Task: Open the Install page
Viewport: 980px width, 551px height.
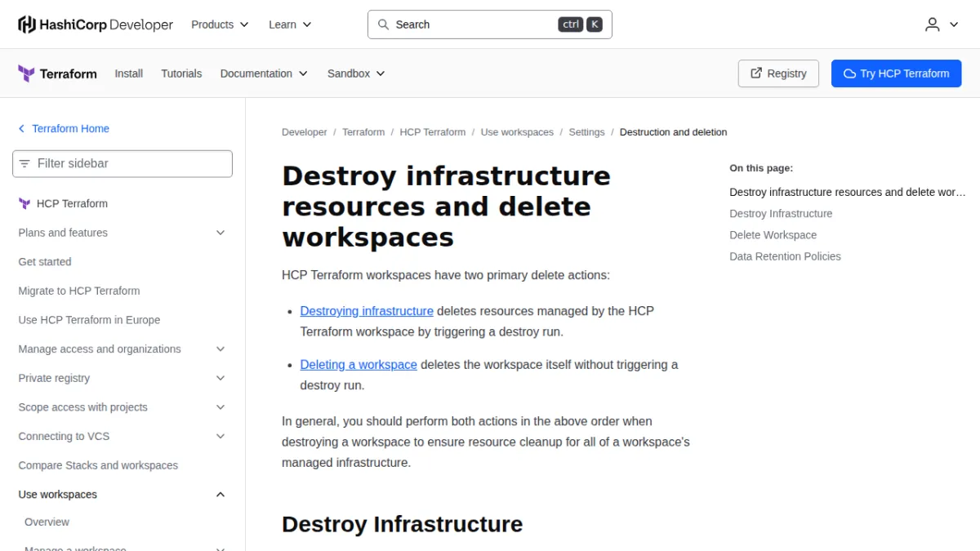Action: click(129, 73)
